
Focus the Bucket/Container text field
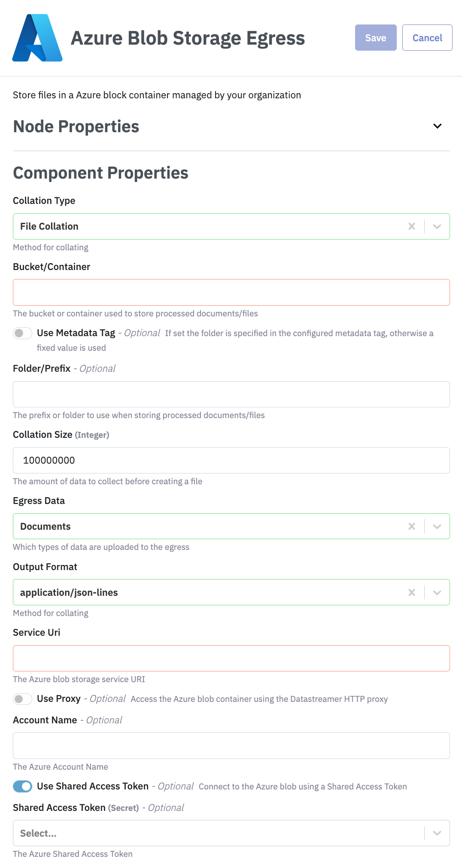click(231, 292)
